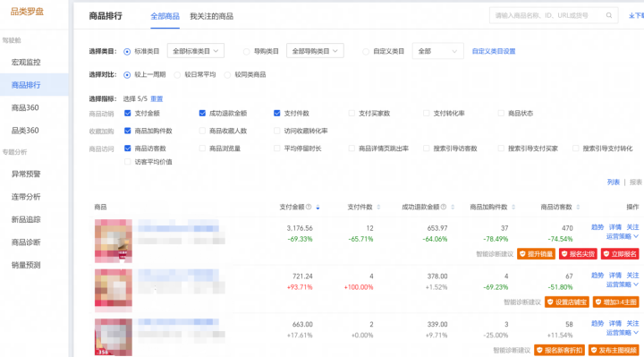
Task: Click the 提升销量 suggestion button
Action: (x=536, y=254)
